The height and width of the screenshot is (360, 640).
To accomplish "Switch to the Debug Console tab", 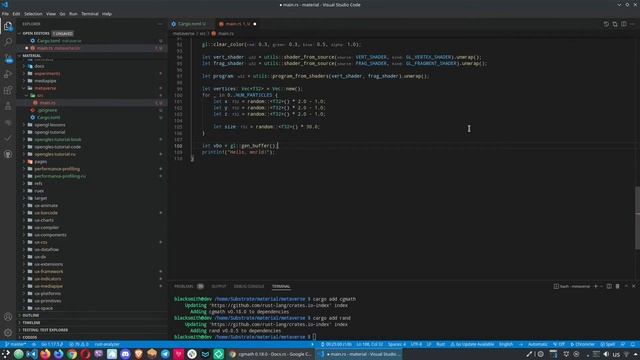I will click(249, 286).
